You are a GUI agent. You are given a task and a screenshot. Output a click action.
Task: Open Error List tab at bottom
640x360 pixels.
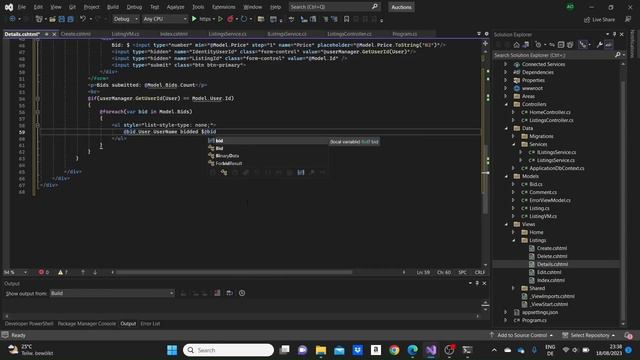(150, 324)
